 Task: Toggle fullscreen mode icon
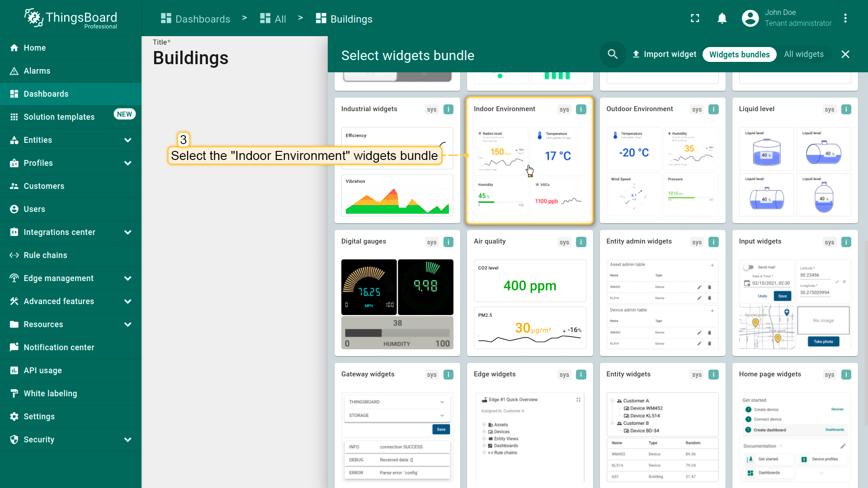(x=695, y=19)
